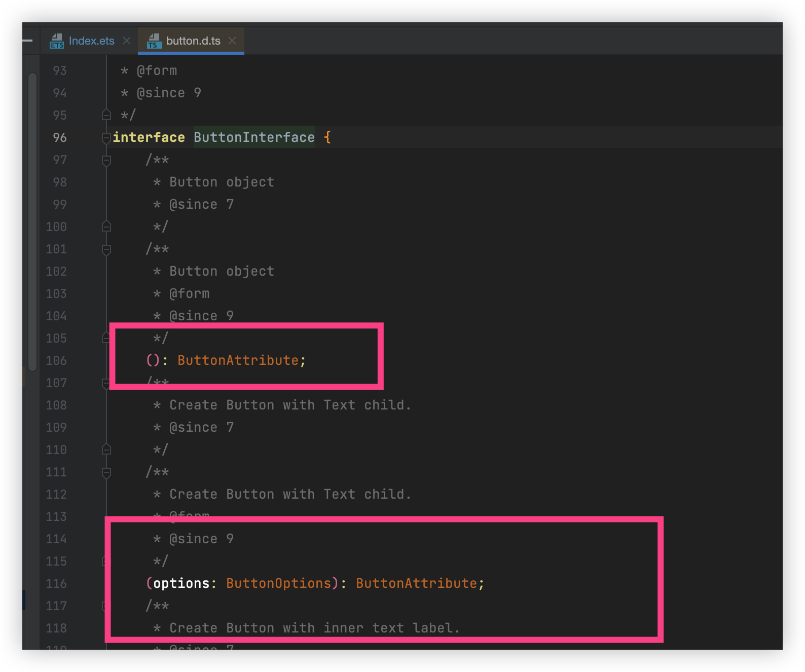Click '@since 7' comment on line 99
Screen dimensions: 805x672
coord(201,204)
